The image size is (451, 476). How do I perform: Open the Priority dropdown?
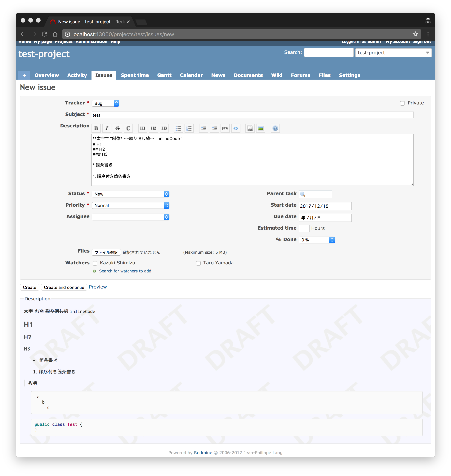tap(131, 205)
